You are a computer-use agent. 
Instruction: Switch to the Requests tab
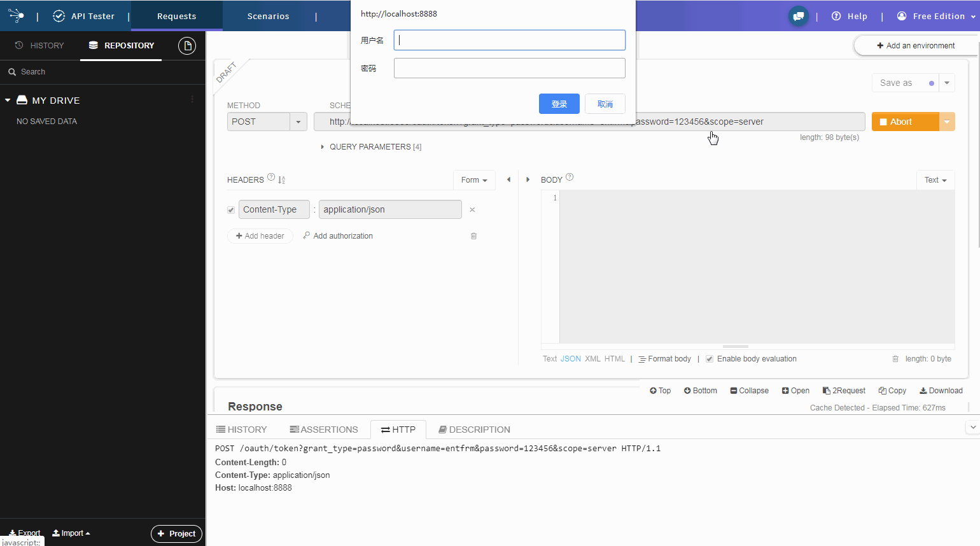click(x=177, y=16)
